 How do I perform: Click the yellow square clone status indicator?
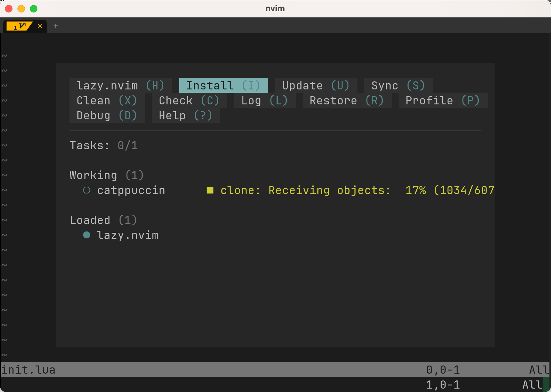(x=210, y=190)
